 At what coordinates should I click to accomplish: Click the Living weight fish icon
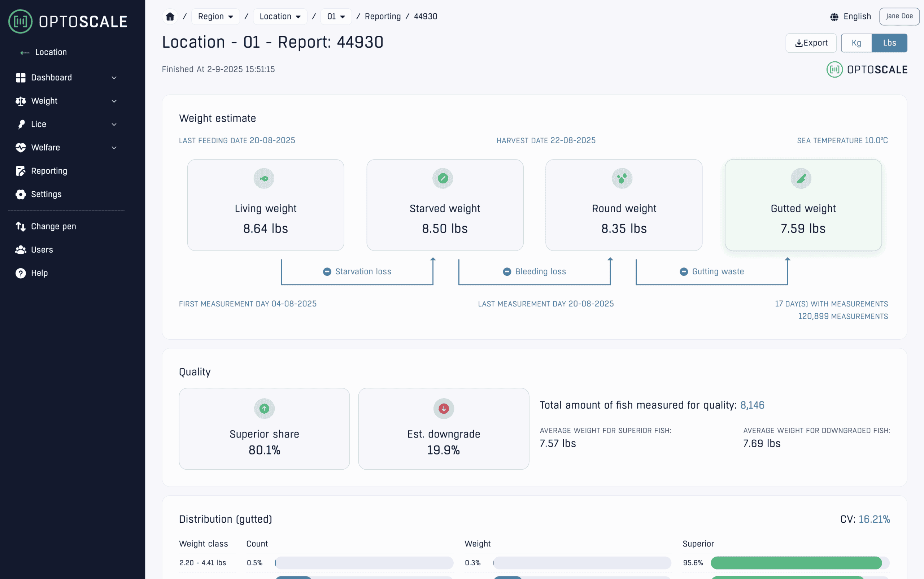[264, 178]
